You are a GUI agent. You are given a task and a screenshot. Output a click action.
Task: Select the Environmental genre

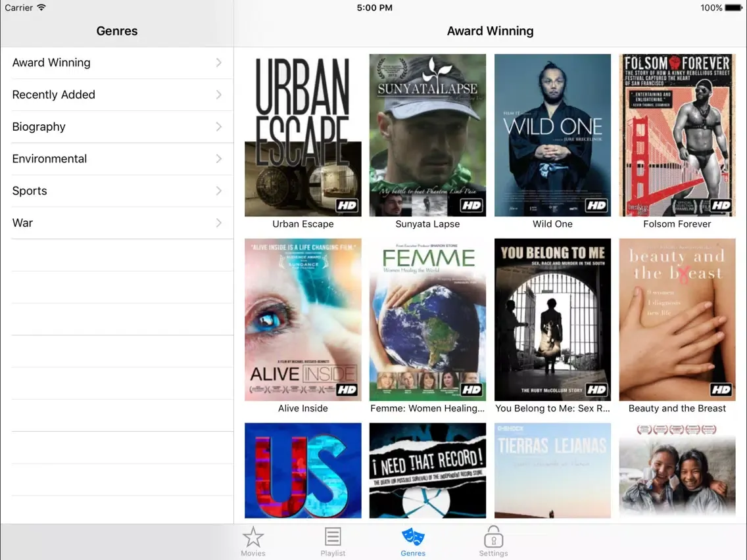pos(117,158)
